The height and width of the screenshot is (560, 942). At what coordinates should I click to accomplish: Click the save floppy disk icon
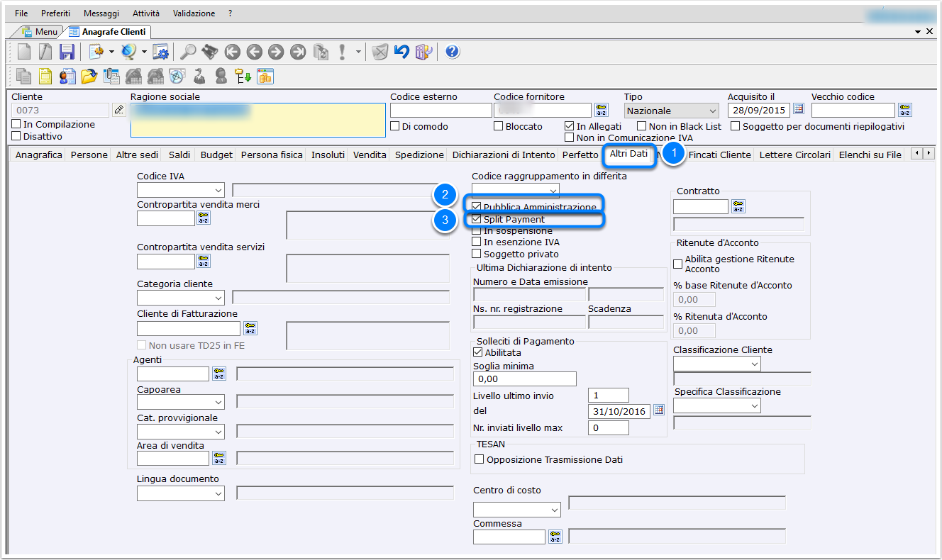(x=67, y=51)
